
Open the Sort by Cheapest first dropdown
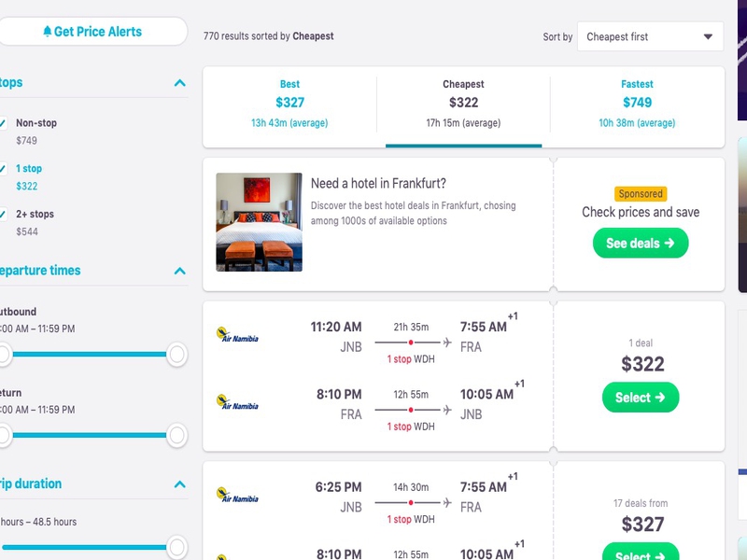[x=650, y=36]
